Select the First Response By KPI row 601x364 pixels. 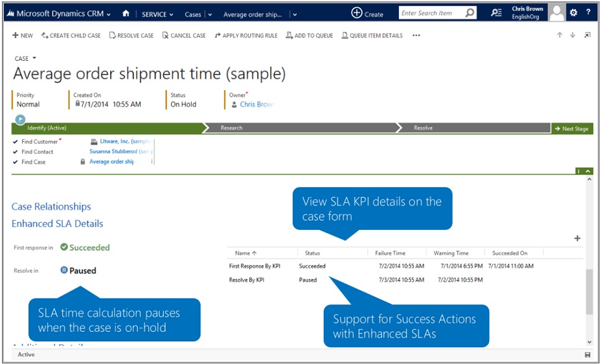(405, 266)
